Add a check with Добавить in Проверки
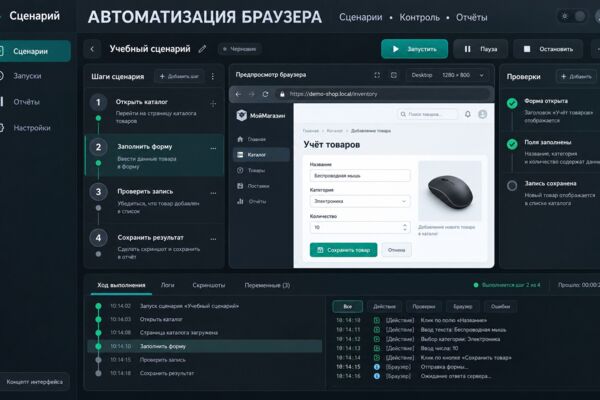 576,77
